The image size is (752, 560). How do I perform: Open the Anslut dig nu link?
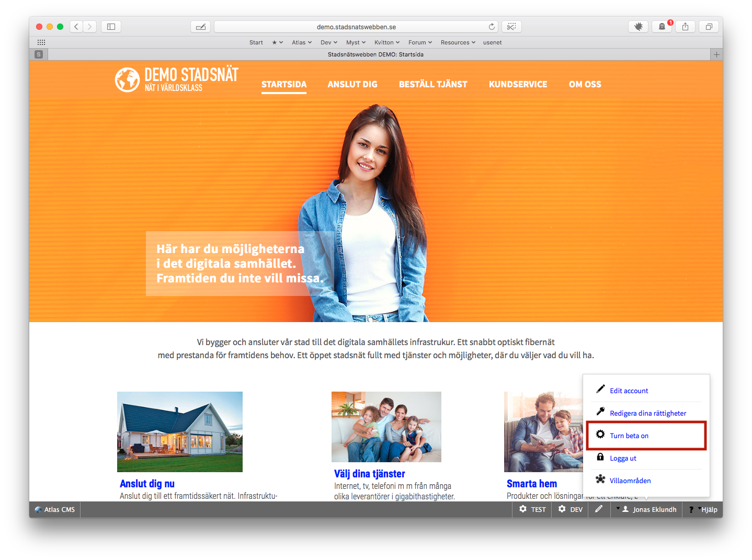pos(147,484)
